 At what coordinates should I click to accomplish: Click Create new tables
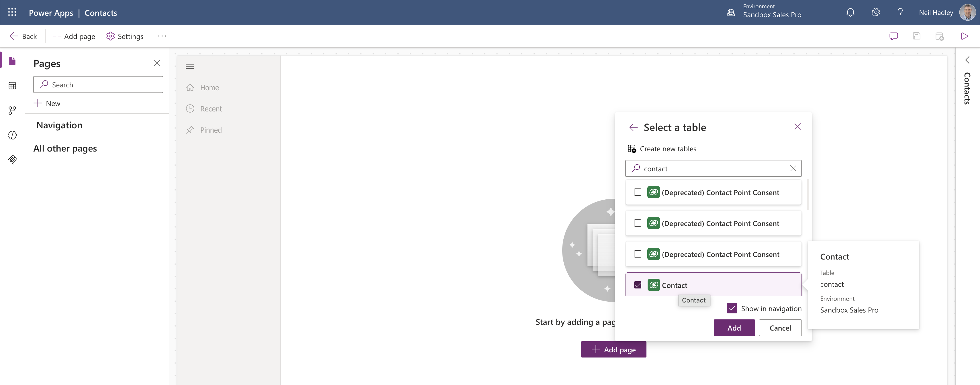click(662, 149)
